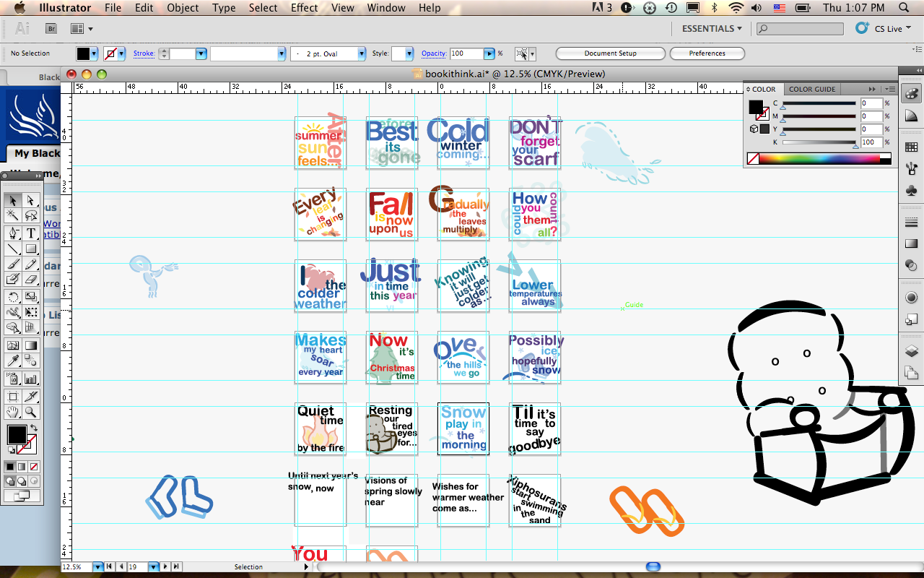Choose the Eraser tool
The height and width of the screenshot is (578, 924).
tap(31, 279)
